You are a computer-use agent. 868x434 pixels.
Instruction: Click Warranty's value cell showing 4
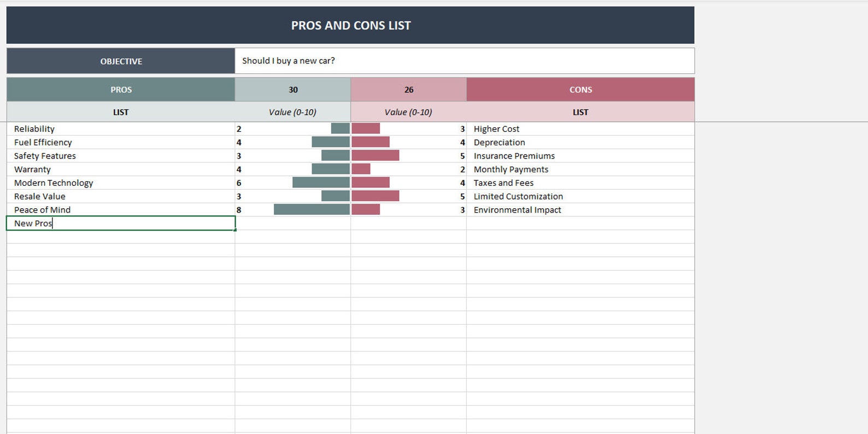pos(293,169)
